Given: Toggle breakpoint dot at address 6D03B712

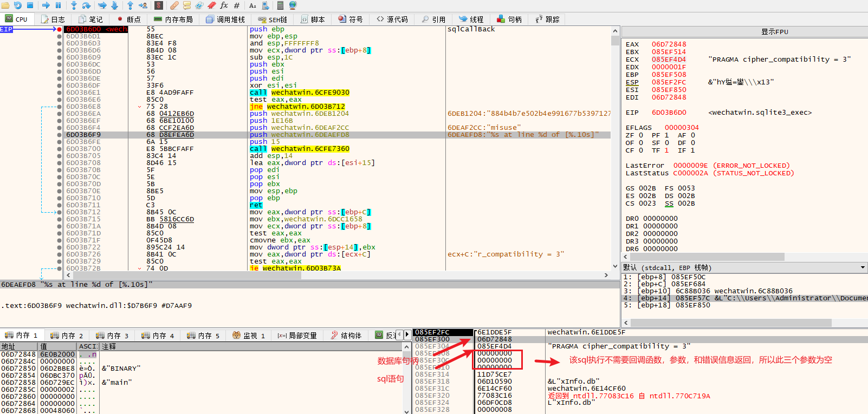Looking at the screenshot, I should tap(59, 212).
